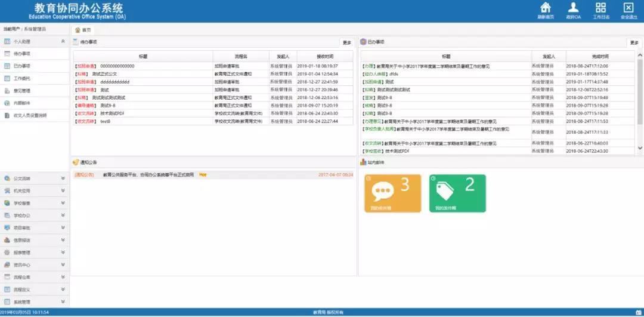Open the 00000000000000 overtime request

[117, 66]
